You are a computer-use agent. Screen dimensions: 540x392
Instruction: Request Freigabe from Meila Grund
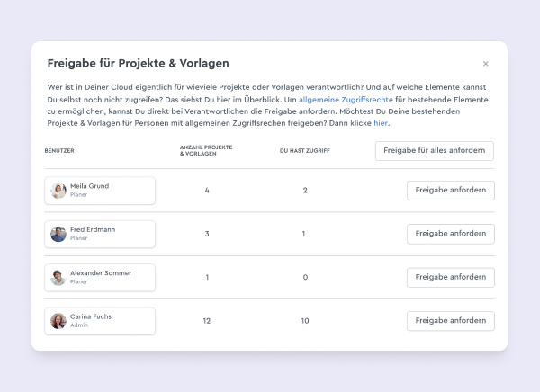[451, 191]
